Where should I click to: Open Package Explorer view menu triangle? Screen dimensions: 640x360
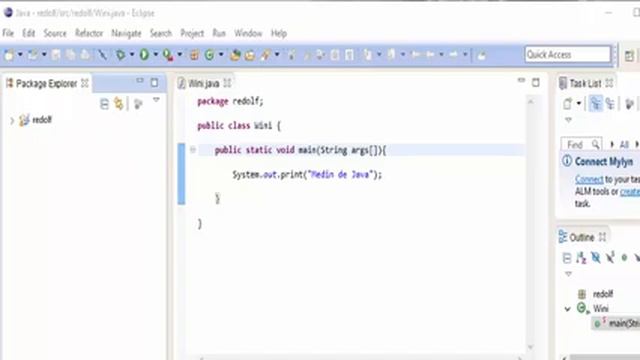156,100
